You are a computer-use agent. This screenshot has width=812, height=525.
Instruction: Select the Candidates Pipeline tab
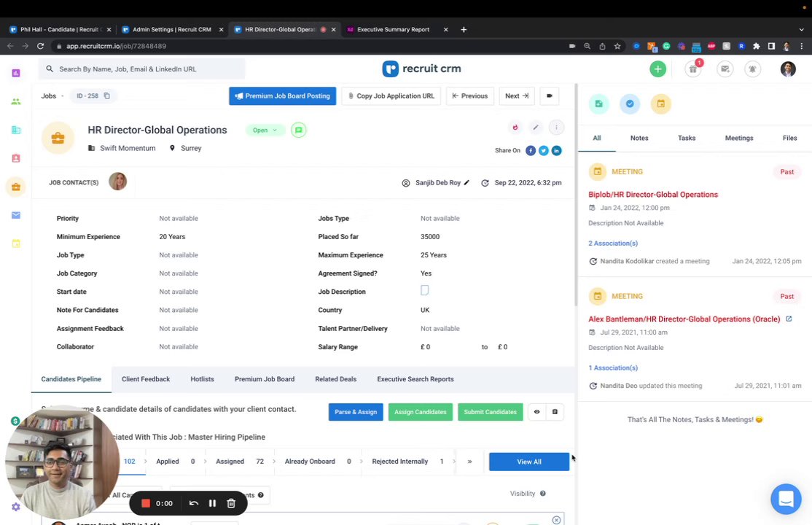coord(71,379)
